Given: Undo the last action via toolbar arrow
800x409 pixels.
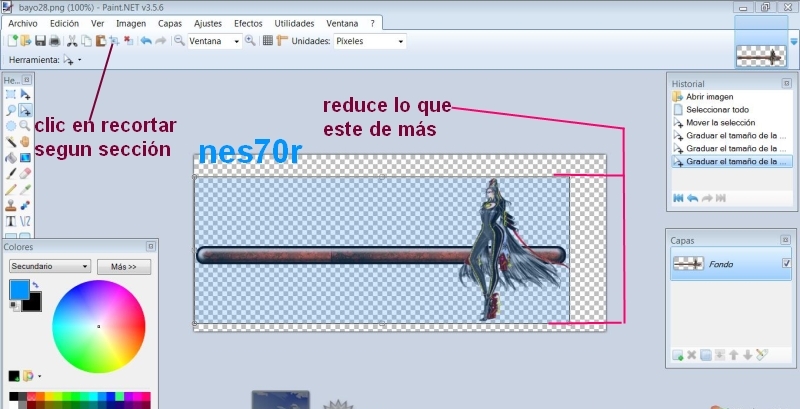Looking at the screenshot, I should point(146,41).
